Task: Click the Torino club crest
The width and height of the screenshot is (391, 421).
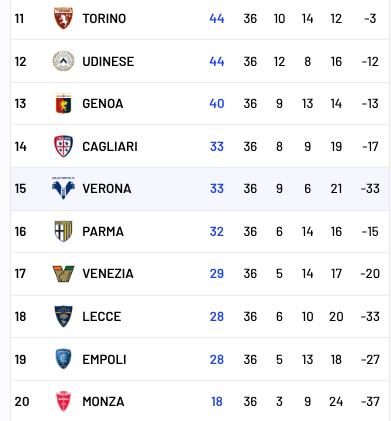Action: pyautogui.click(x=63, y=18)
